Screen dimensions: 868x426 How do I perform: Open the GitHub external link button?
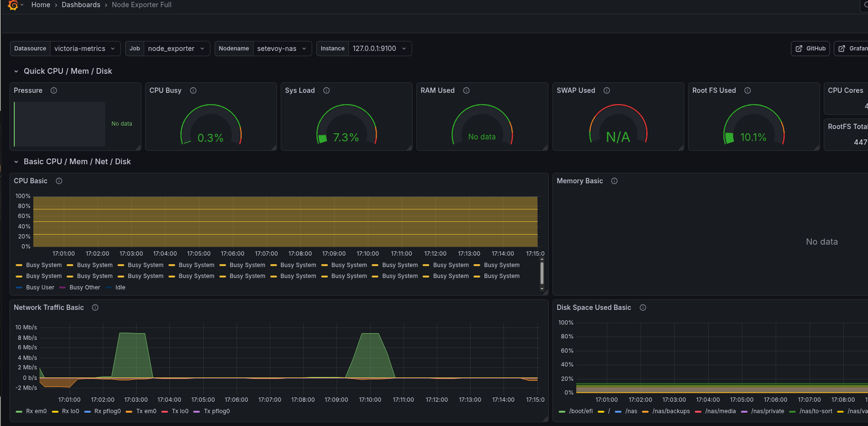point(810,49)
